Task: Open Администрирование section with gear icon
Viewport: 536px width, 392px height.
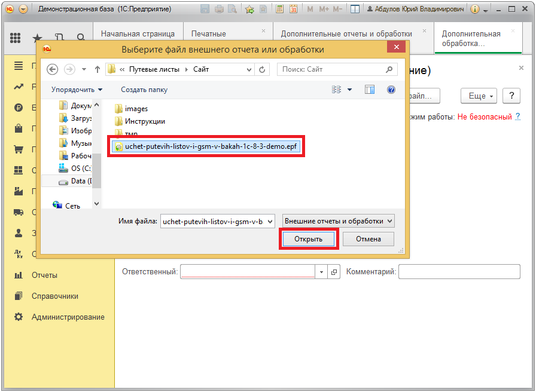Action: click(x=68, y=317)
